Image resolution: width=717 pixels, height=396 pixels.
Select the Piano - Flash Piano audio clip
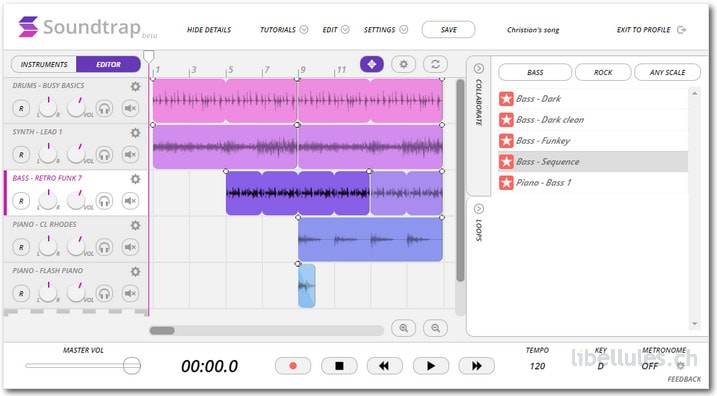tap(307, 286)
